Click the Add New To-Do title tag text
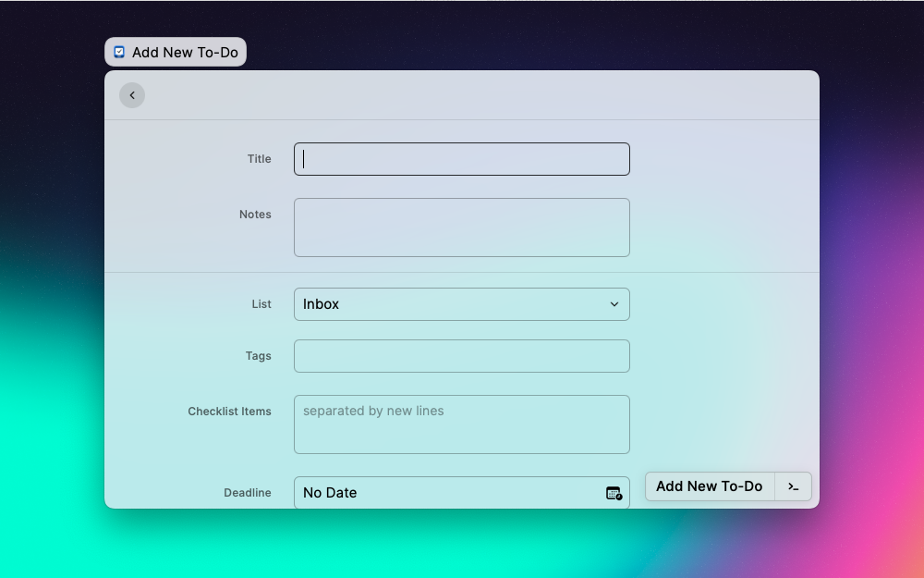 [x=185, y=53]
